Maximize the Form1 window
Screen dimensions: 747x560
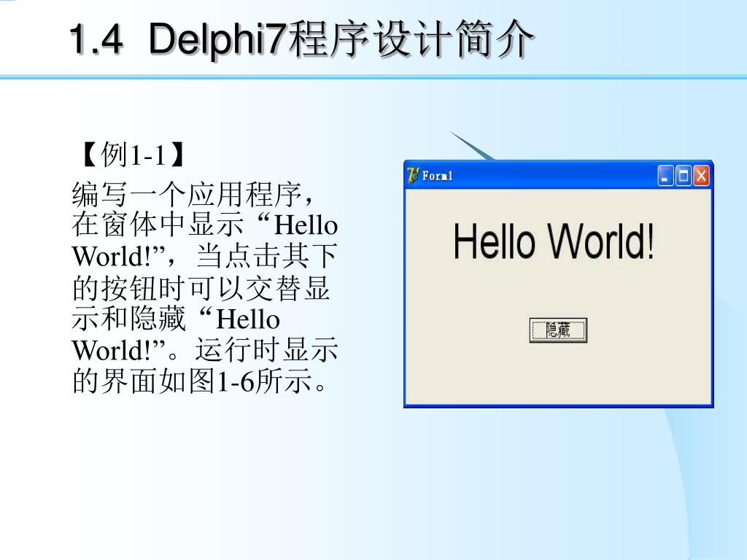pyautogui.click(x=683, y=176)
